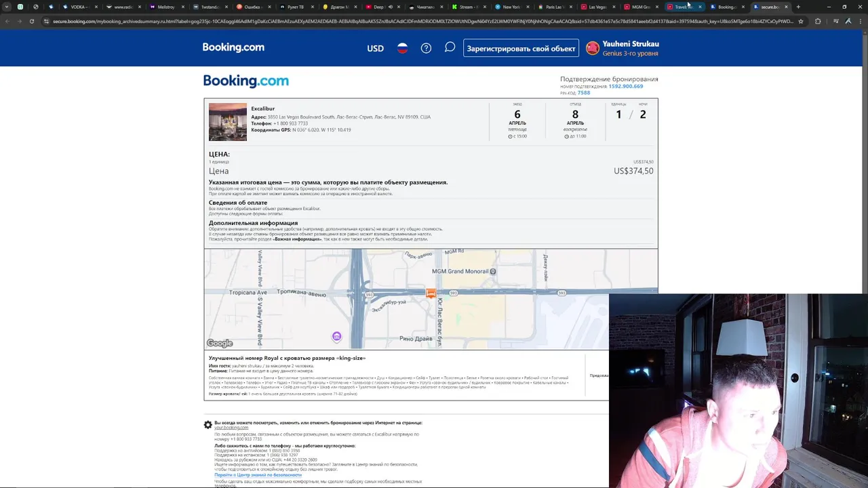Open Yauheni Strukau profile avatar
This screenshot has width=868, height=488.
[x=593, y=48]
